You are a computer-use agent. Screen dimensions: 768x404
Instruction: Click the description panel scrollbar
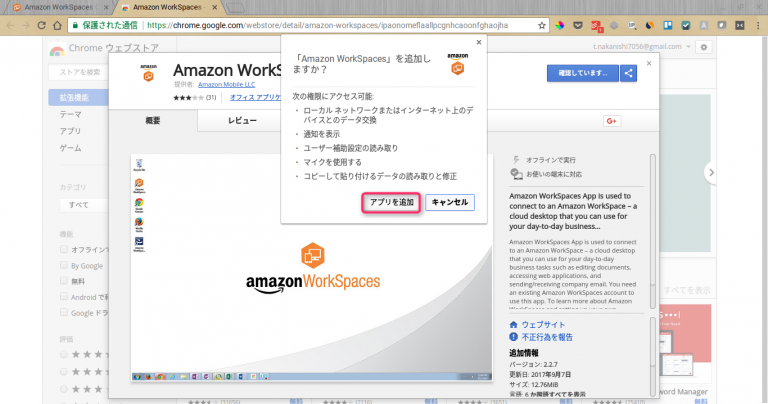pyautogui.click(x=652, y=231)
